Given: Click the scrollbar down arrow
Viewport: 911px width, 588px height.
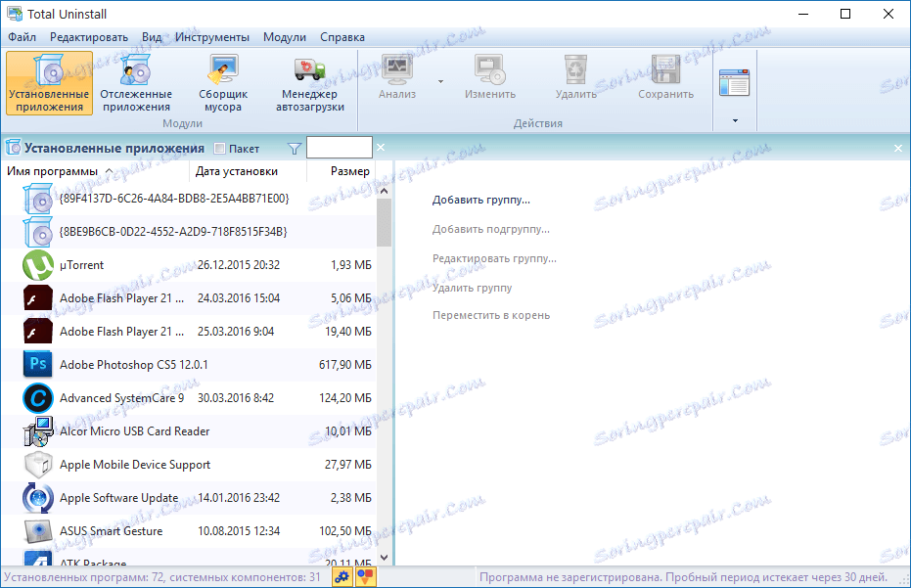Looking at the screenshot, I should point(384,558).
